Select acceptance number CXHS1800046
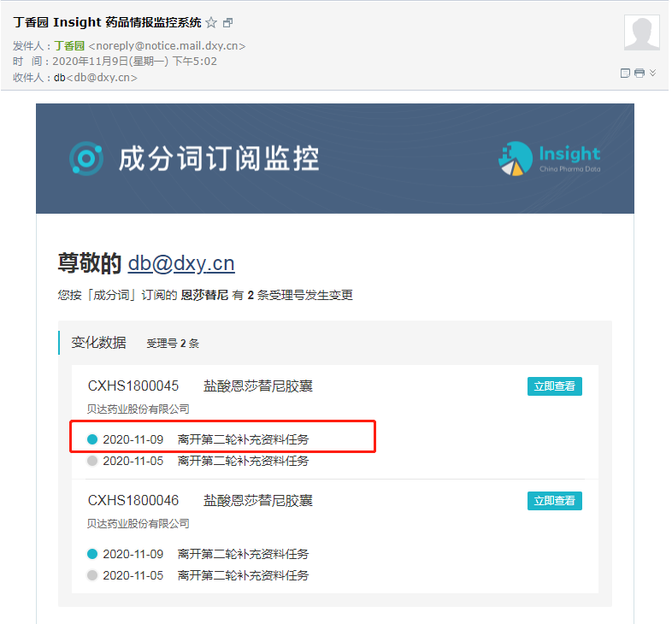Image resolution: width=672 pixels, height=624 pixels. click(x=133, y=500)
